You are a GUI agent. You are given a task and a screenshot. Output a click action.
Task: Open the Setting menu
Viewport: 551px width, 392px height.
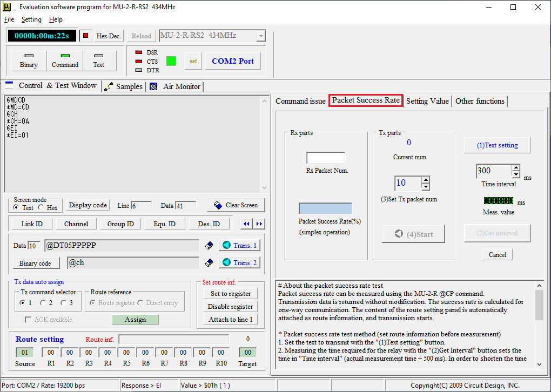tap(31, 19)
